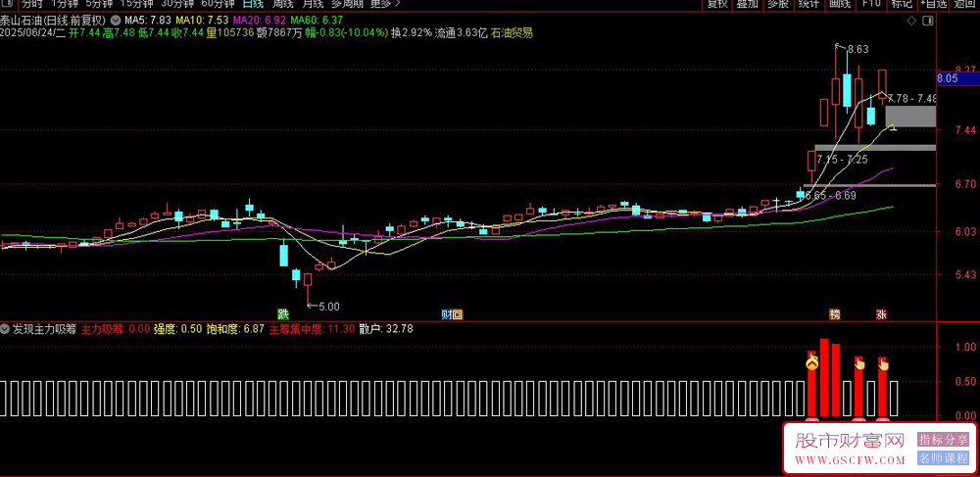Click the 统计 statistics button

pos(808,3)
